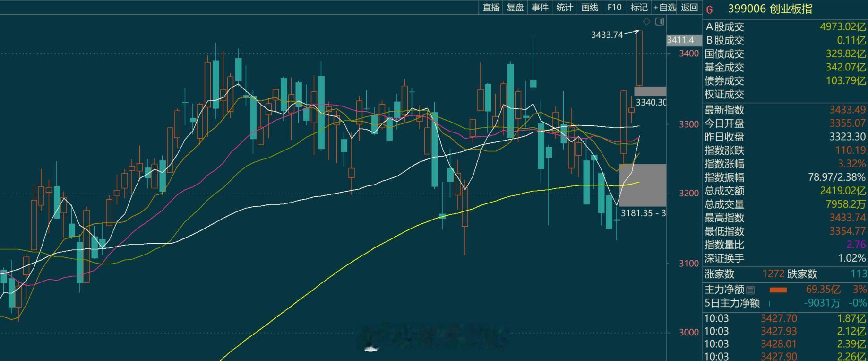
Task: Click the 指数涨幅 value 3.32%
Action: [852, 164]
